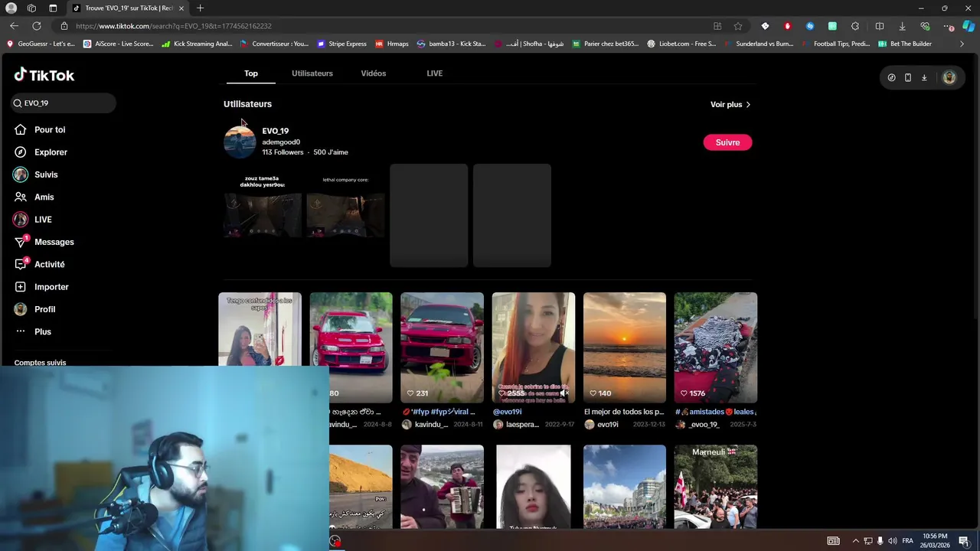Click the browser back arrow
Image resolution: width=980 pixels, height=551 pixels.
[14, 26]
